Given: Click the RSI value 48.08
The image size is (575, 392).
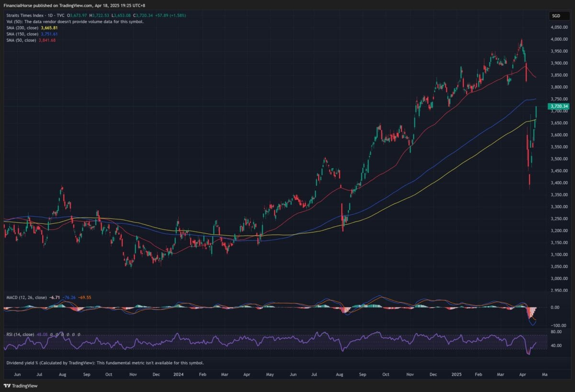Looking at the screenshot, I should coord(42,334).
